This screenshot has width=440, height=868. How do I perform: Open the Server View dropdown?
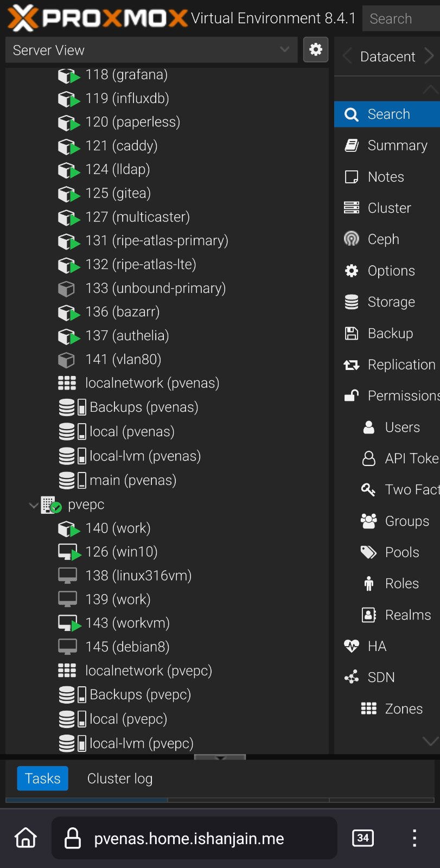[x=151, y=50]
